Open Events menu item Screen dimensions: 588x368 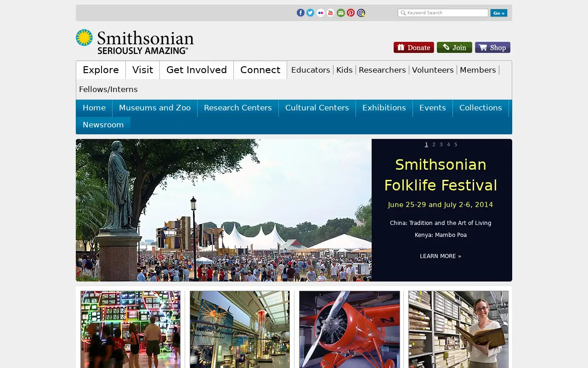(x=433, y=108)
